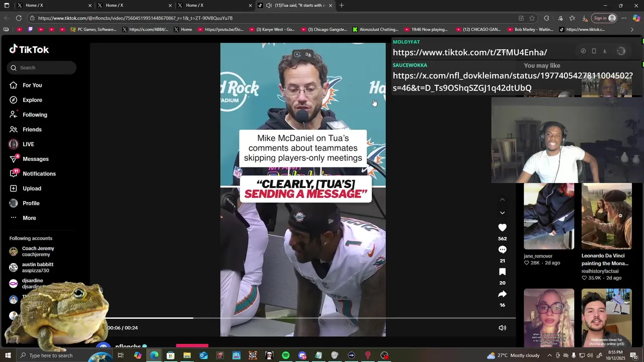This screenshot has height=362, width=644.
Task: Open the Halloween ideas video thumbnail
Action: 607,318
